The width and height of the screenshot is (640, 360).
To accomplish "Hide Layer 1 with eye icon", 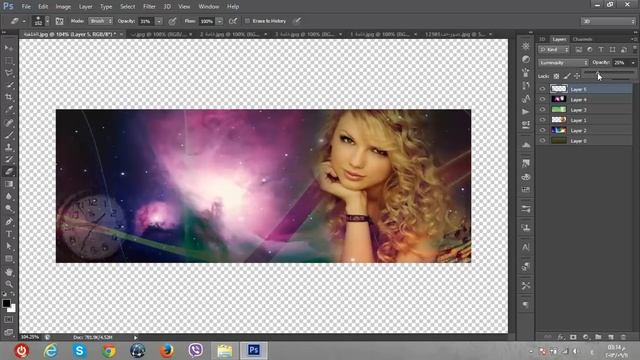I will point(542,120).
